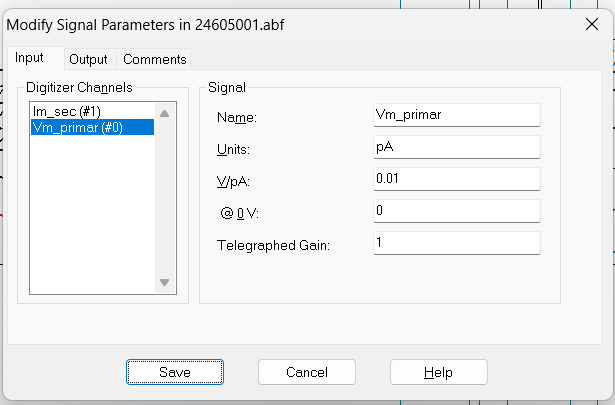This screenshot has width=615, height=405.
Task: Click the channel list scroll down arrow
Action: tap(165, 282)
